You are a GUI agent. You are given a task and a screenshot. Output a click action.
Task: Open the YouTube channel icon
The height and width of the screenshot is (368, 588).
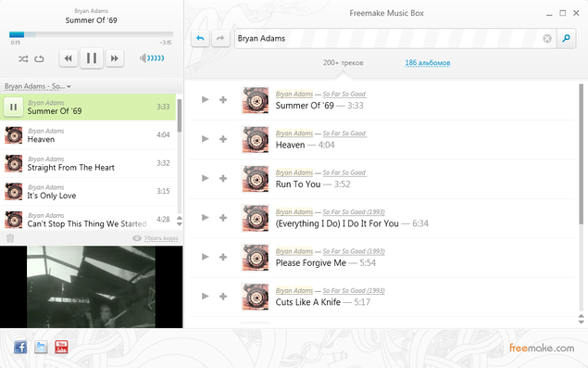point(61,347)
